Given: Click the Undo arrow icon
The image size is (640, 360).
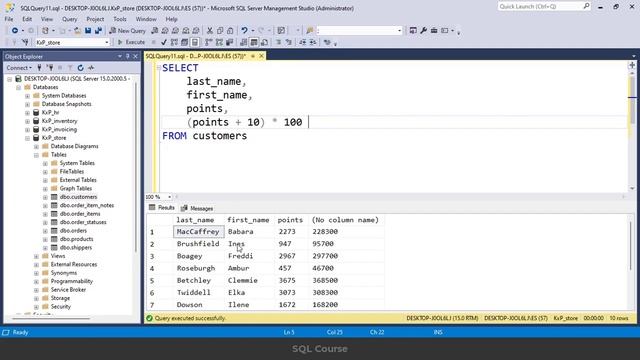Looking at the screenshot, I should pyautogui.click(x=244, y=31).
